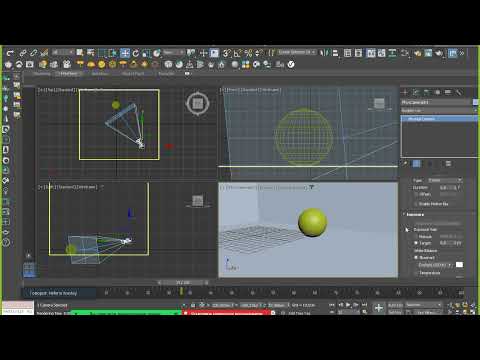Open the shutter Type dropdown
480x360 pixels.
click(x=445, y=180)
